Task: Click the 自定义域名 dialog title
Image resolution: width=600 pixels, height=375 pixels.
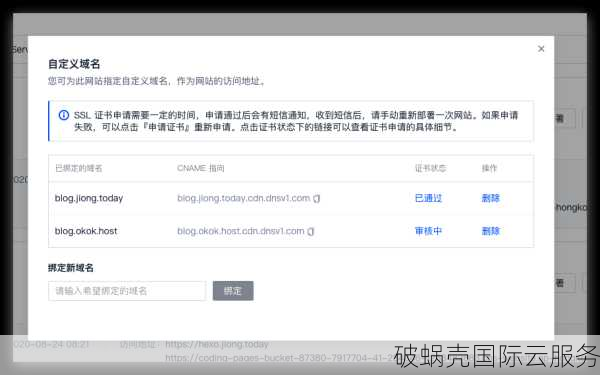Action: 74,64
